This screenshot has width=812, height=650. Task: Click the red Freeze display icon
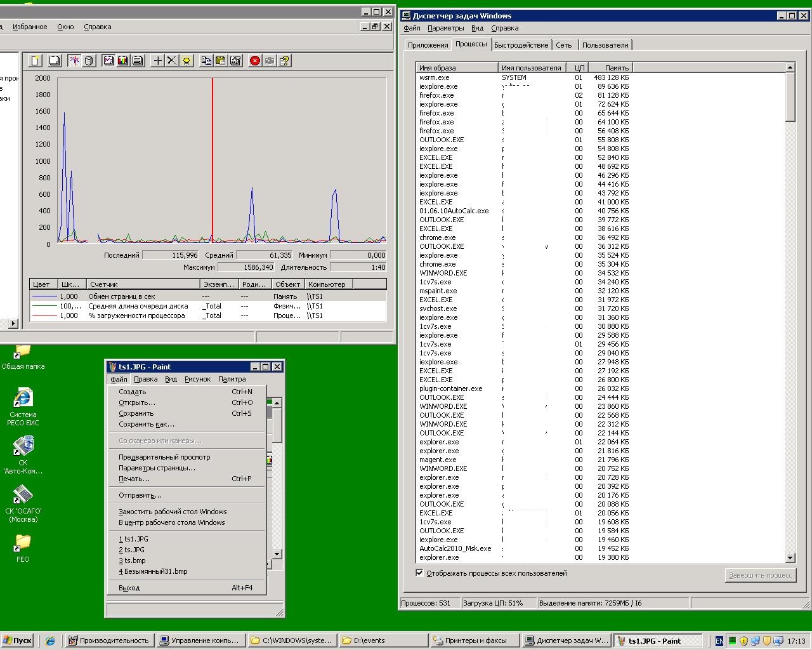(255, 61)
